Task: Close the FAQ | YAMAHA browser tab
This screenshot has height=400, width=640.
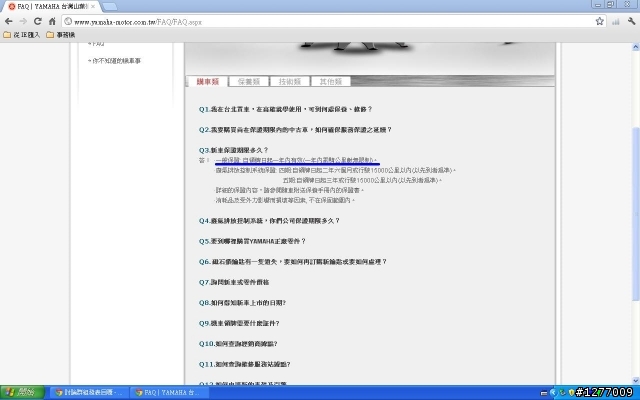Action: pos(93,7)
